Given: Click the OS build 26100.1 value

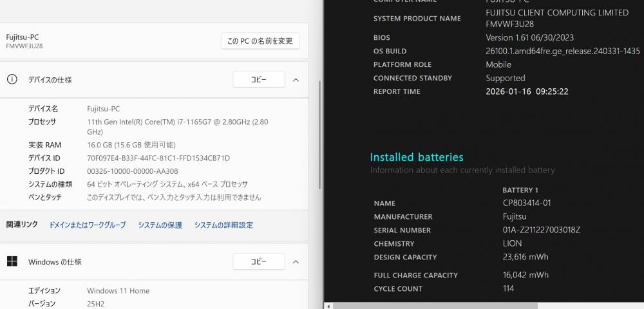Looking at the screenshot, I should coord(563,51).
